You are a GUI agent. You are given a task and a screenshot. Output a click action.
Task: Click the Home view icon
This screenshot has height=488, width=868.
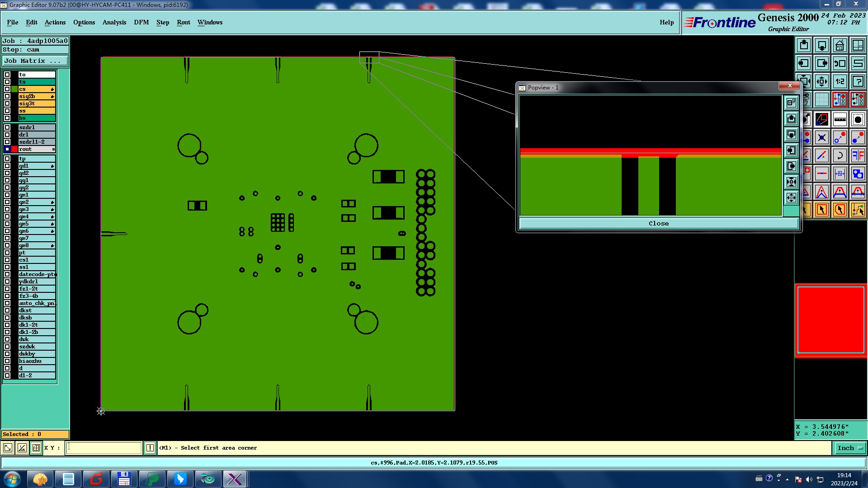(x=840, y=45)
